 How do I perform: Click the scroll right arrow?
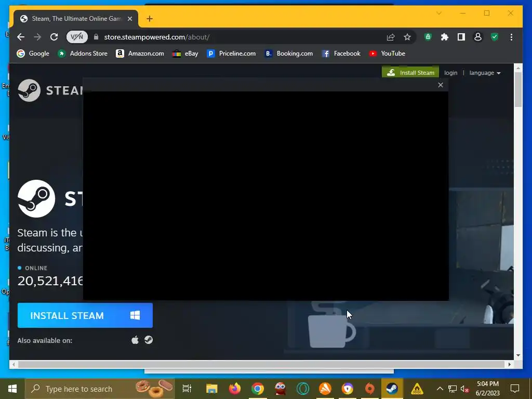coord(509,364)
